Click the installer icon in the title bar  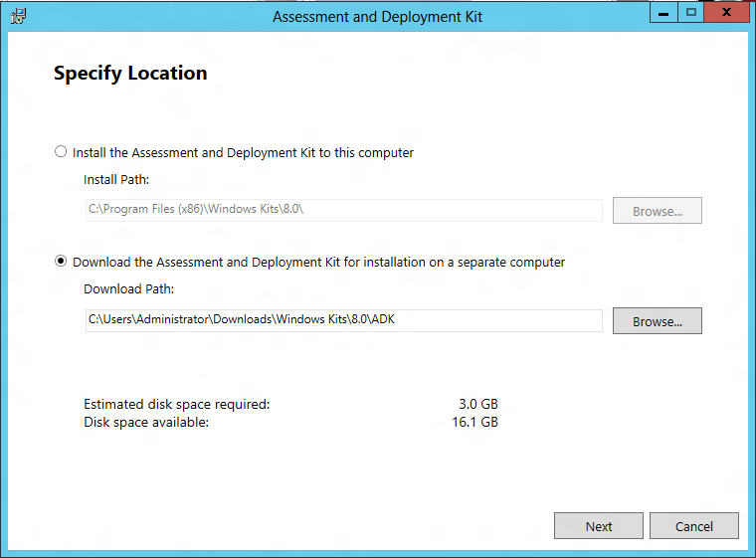pos(18,16)
